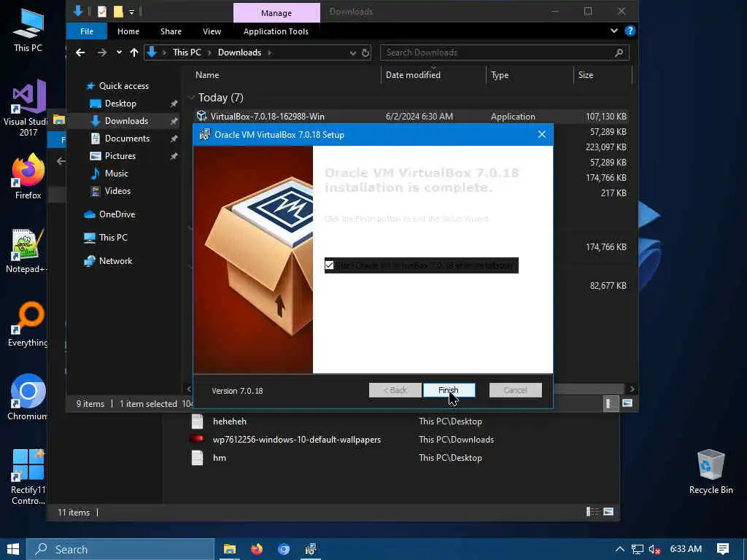747x560 pixels.
Task: Open Explorer help question mark icon
Action: click(x=630, y=31)
